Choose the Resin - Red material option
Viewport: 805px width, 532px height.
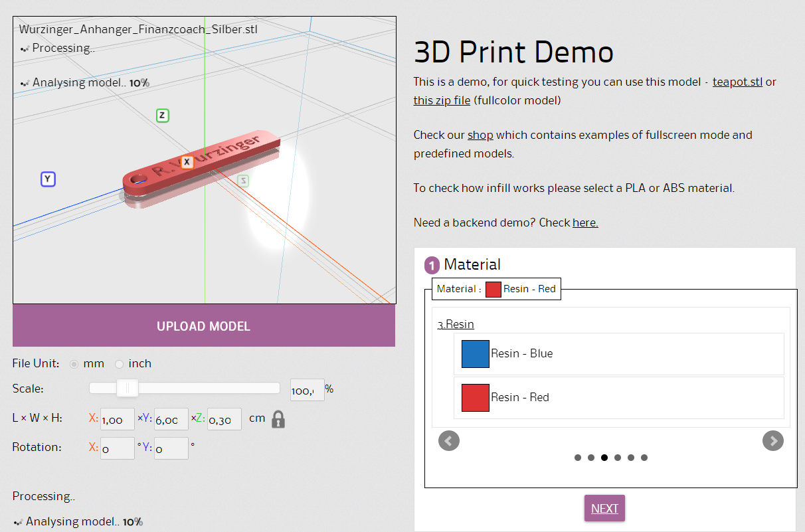519,397
